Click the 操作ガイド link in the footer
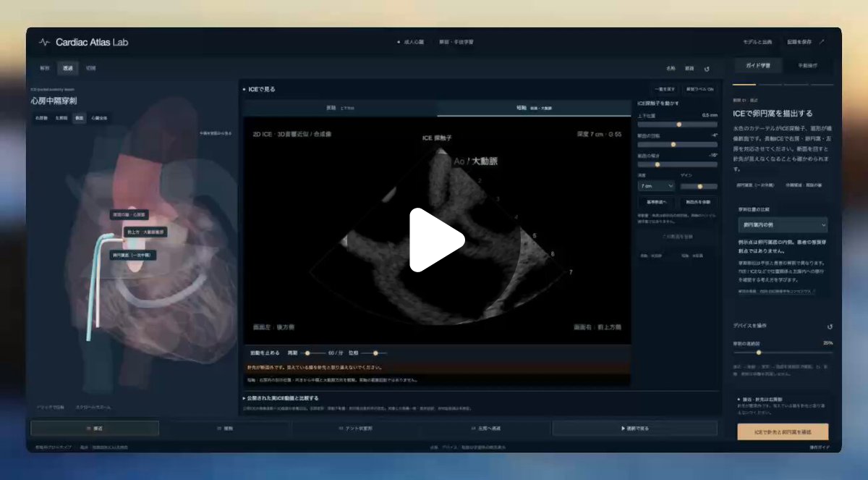 (819, 447)
